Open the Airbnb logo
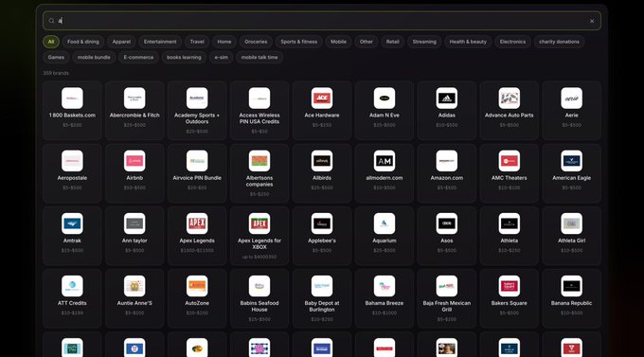The width and height of the screenshot is (644, 357). pos(134,161)
